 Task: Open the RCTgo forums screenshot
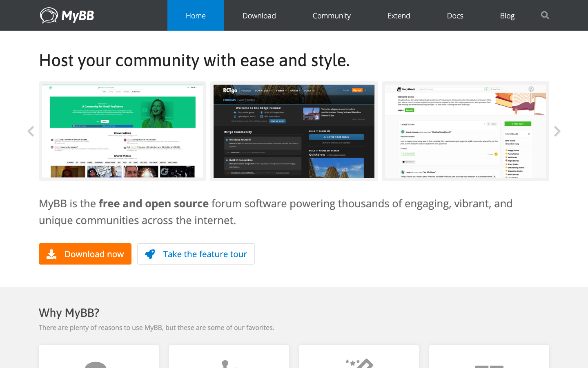pos(294,131)
